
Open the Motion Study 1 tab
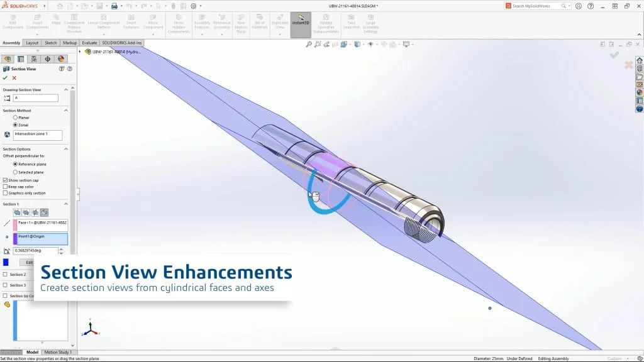(x=58, y=353)
